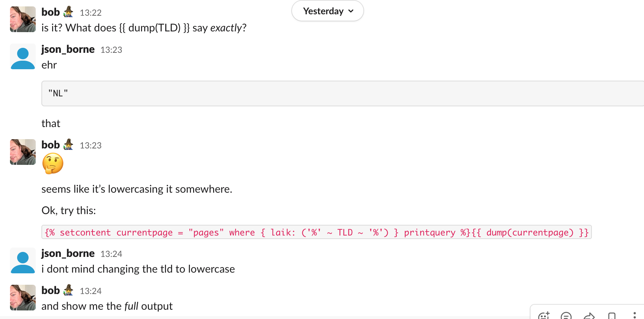Image resolution: width=644 pixels, height=319 pixels.
Task: Click the mage emoji beside bob's name
Action: [68, 12]
